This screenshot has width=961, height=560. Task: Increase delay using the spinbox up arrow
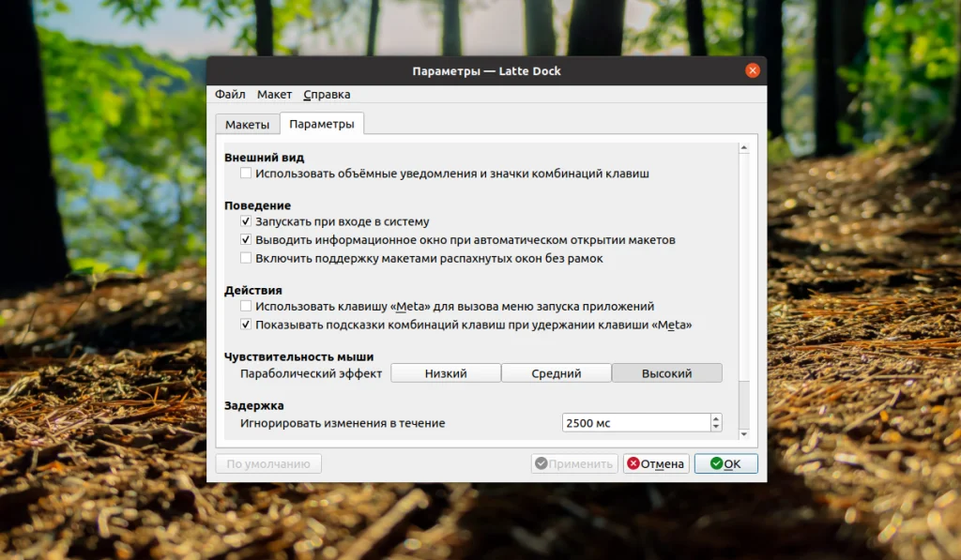(716, 417)
